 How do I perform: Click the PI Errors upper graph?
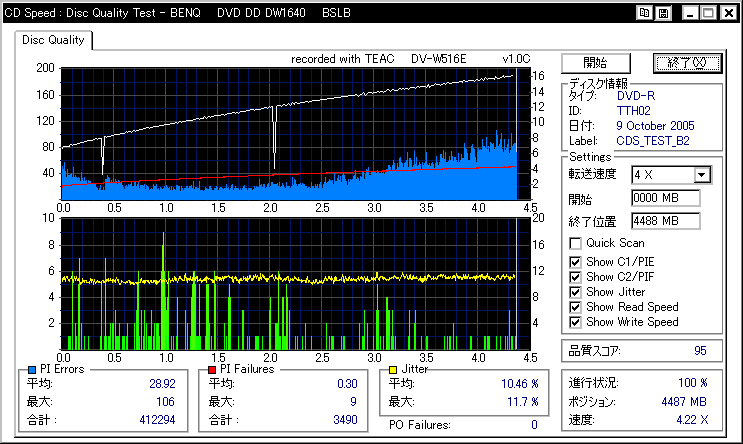coord(295,134)
